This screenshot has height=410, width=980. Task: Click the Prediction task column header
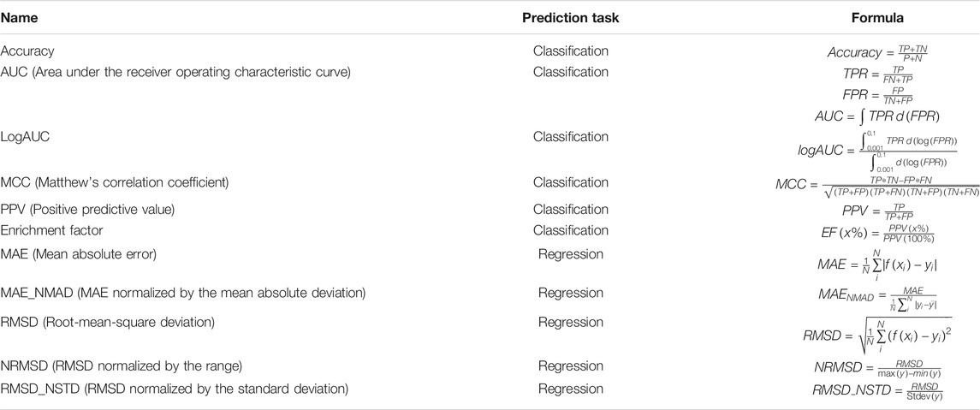point(570,19)
